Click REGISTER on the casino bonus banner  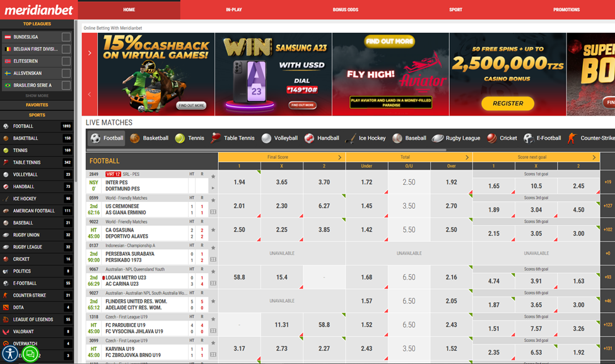coord(508,103)
